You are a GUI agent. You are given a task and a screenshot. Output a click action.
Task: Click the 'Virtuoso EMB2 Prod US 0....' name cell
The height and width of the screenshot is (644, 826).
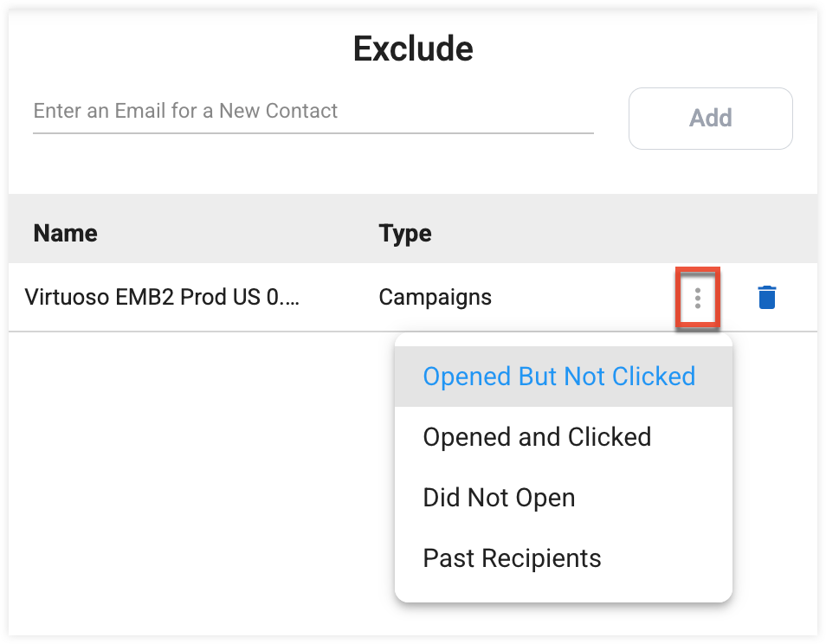pos(162,298)
